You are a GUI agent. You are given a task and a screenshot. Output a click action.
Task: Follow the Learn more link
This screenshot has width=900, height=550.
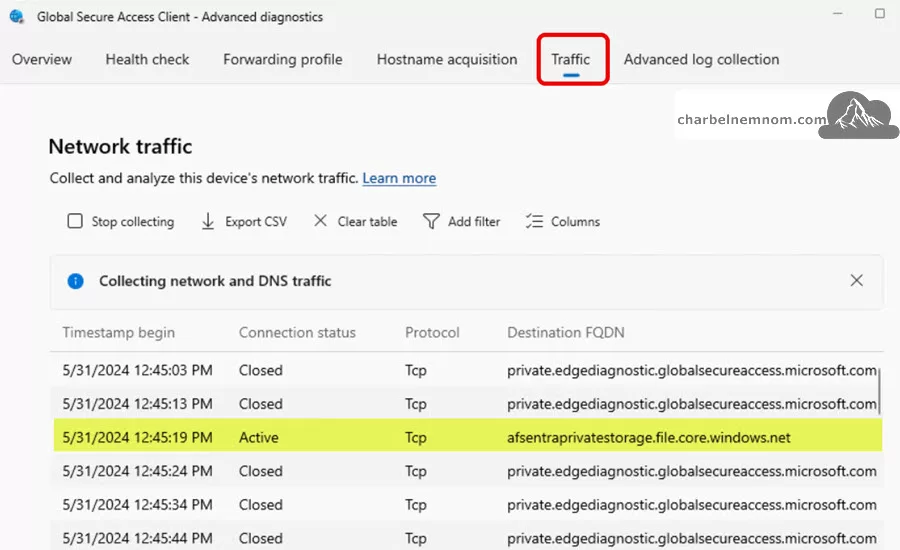pyautogui.click(x=399, y=179)
